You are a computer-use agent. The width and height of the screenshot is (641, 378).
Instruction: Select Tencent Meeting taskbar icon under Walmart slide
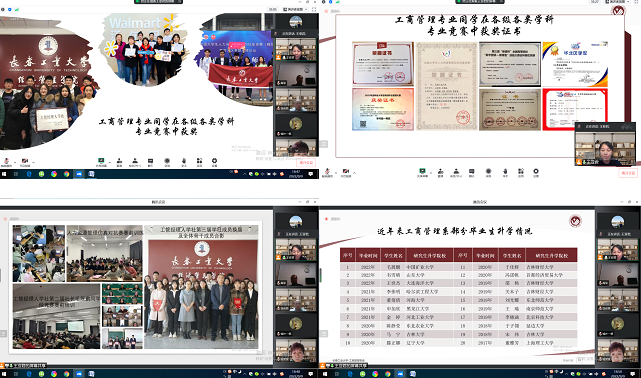click(x=79, y=174)
